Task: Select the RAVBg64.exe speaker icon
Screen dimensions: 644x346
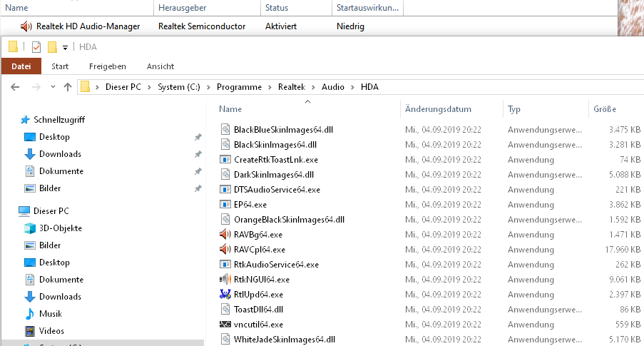Action: pos(225,235)
